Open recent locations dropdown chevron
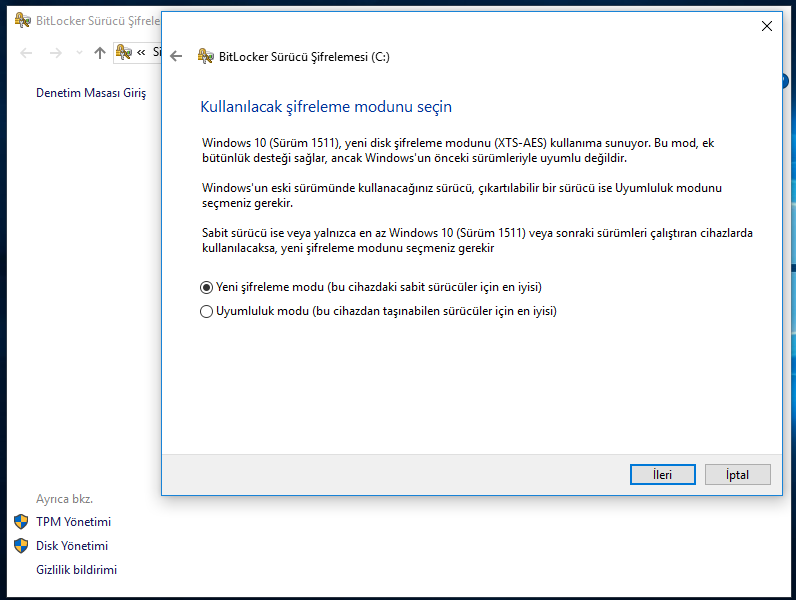 [78, 52]
